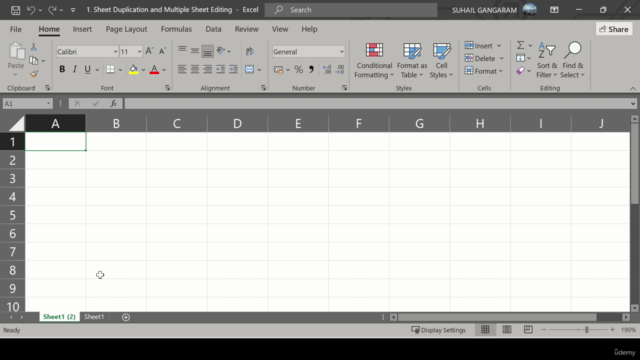Image resolution: width=640 pixels, height=360 pixels.
Task: Toggle Middle Align in Alignment group
Action: tap(195, 51)
